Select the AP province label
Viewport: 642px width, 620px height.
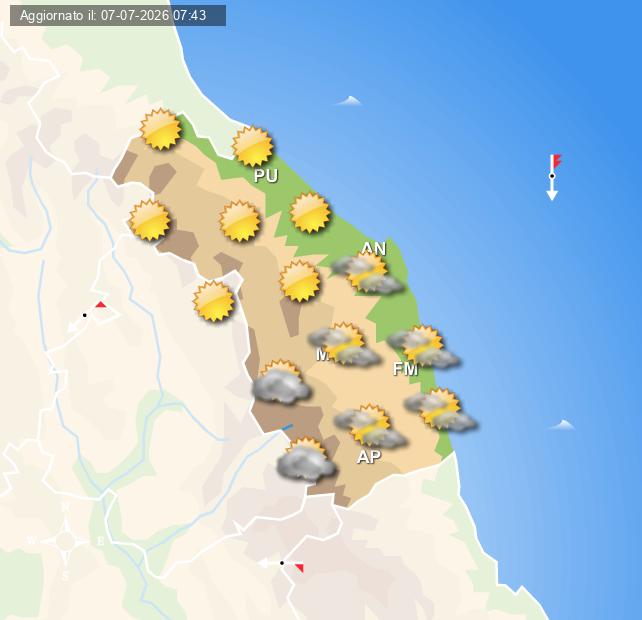pos(369,457)
